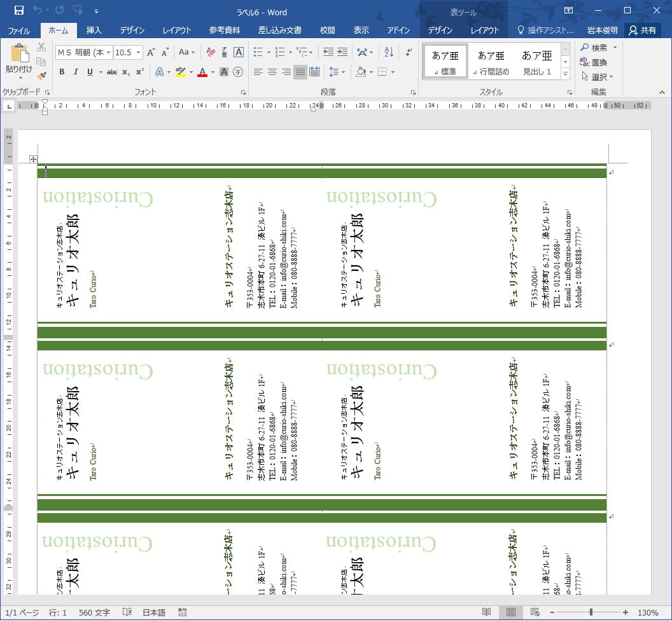Toggle justify alignment
Screen dimensions: 672x620
[300, 72]
